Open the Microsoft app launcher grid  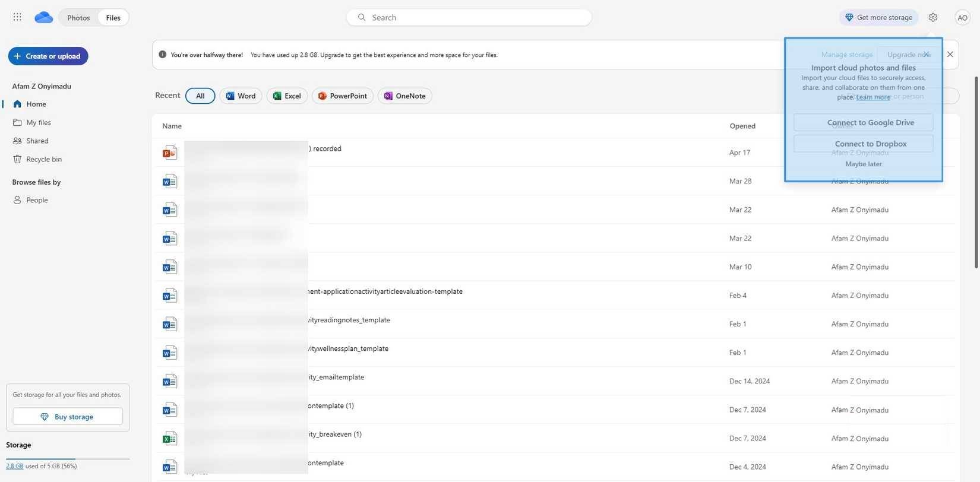17,17
